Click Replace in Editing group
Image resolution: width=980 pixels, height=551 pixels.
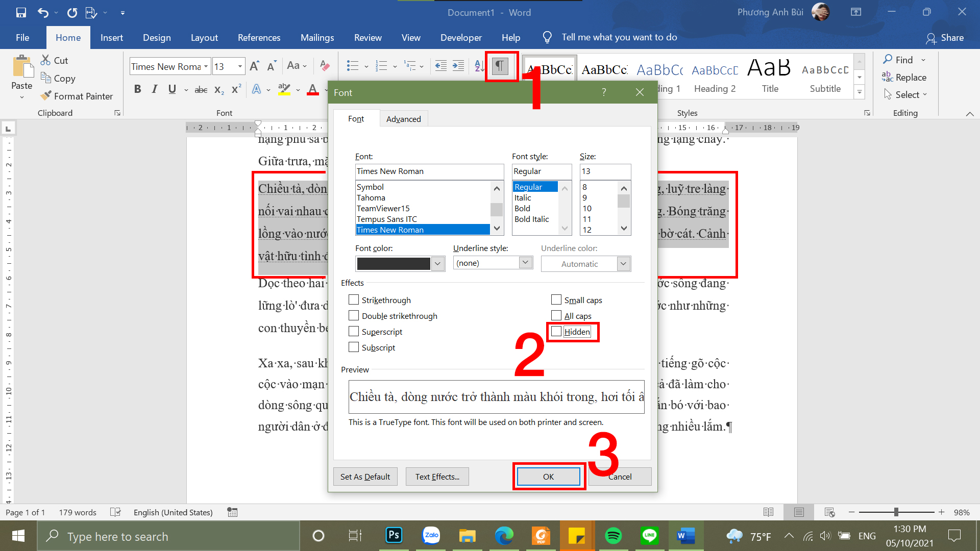coord(904,78)
